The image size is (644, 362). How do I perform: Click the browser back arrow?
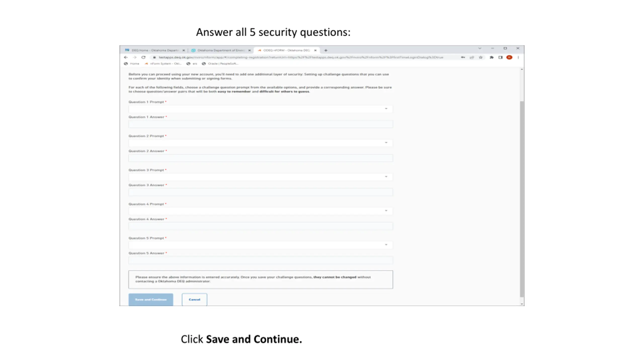126,57
